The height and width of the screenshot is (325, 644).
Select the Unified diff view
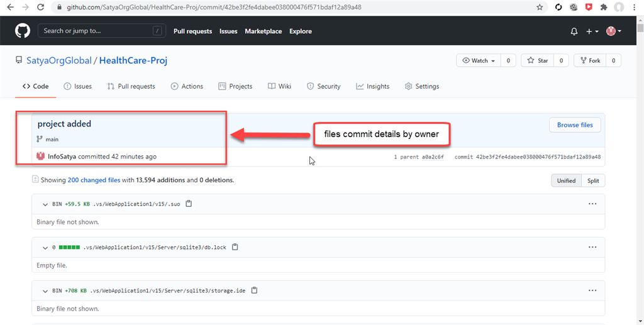click(x=566, y=180)
